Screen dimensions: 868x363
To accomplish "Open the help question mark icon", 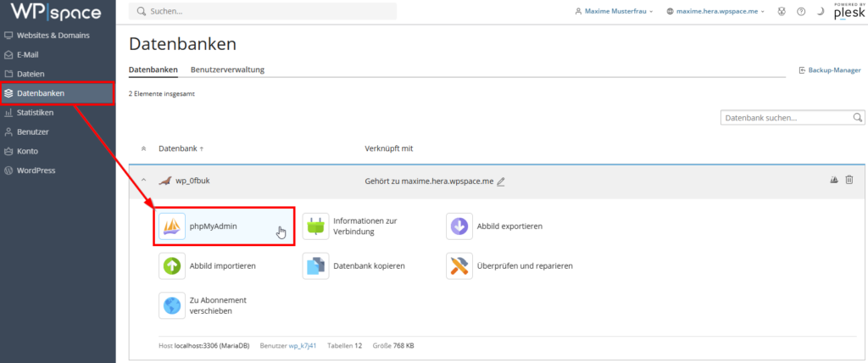I will [x=801, y=12].
